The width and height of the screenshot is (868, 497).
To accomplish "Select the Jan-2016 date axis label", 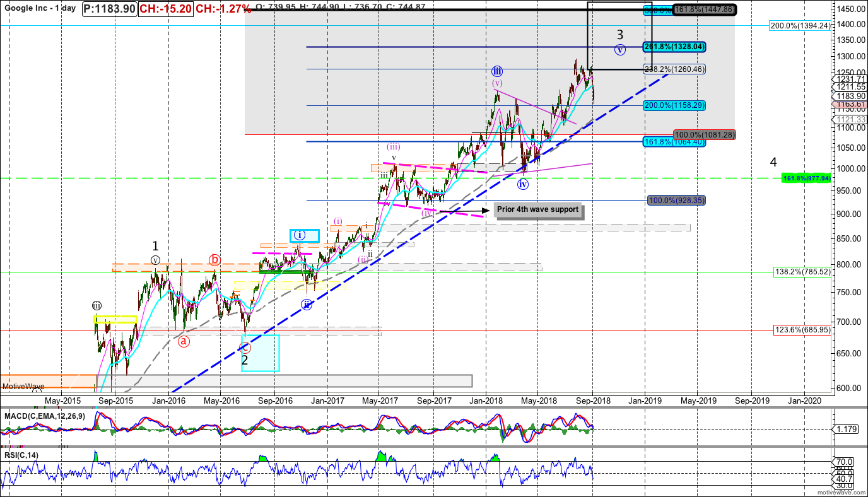I will (168, 401).
